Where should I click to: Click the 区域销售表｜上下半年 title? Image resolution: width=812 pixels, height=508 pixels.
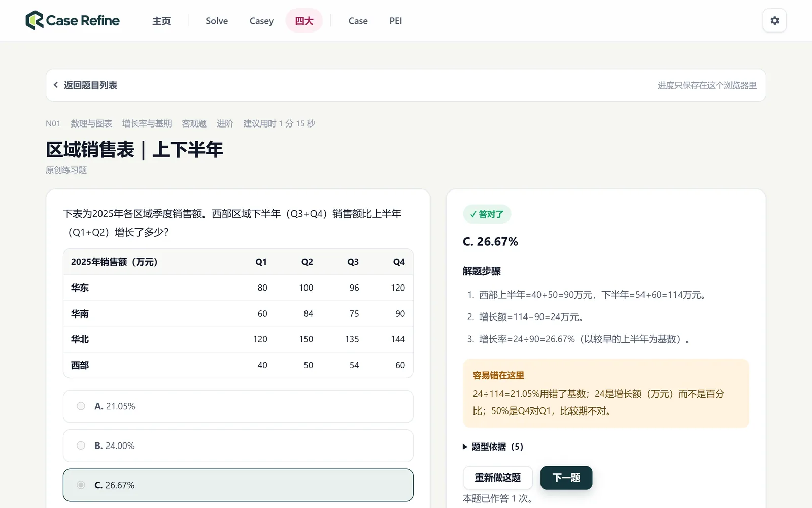(x=134, y=149)
